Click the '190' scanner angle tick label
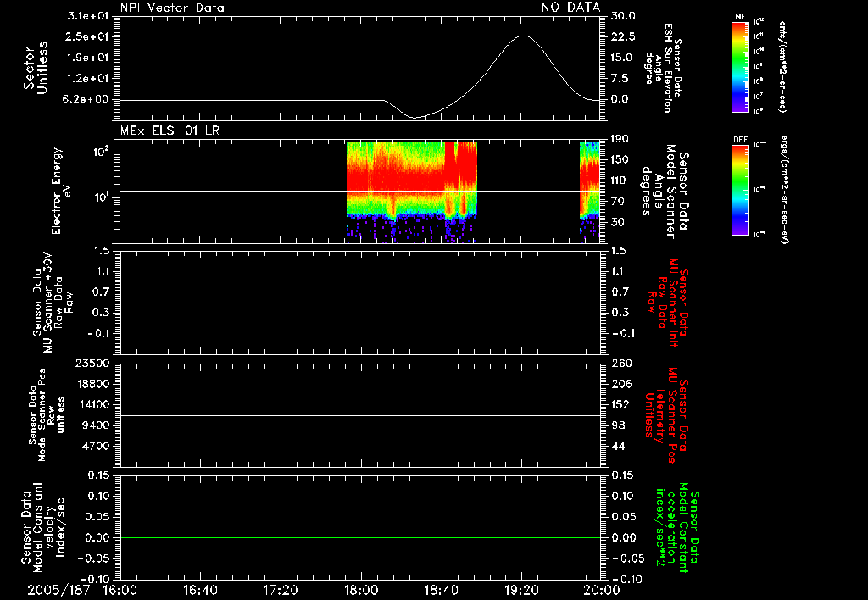 620,139
